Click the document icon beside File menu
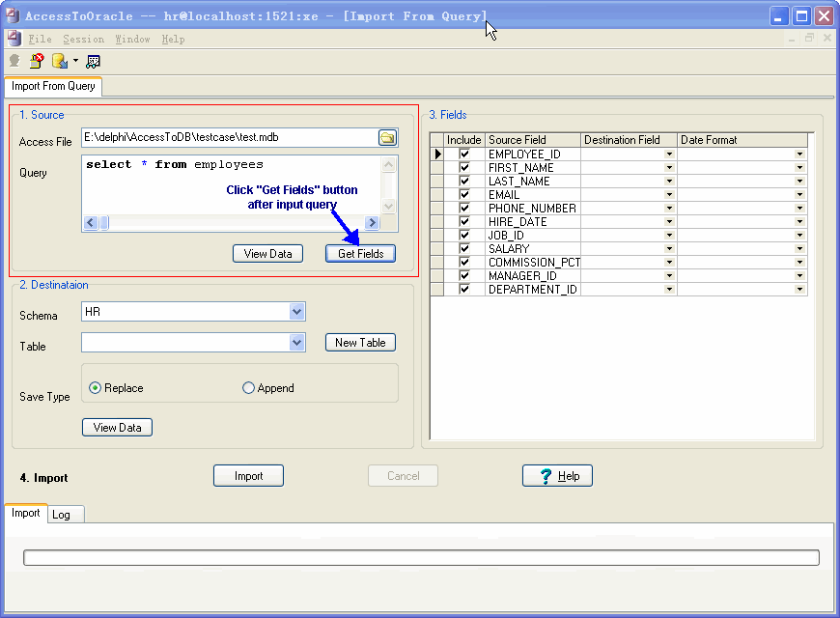Screen dimensions: 840x618 point(14,39)
